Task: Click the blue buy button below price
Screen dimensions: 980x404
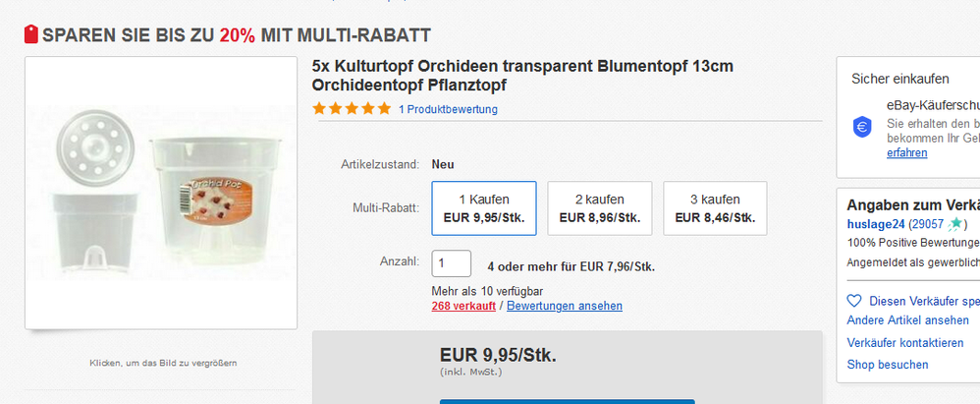Action: [x=567, y=400]
